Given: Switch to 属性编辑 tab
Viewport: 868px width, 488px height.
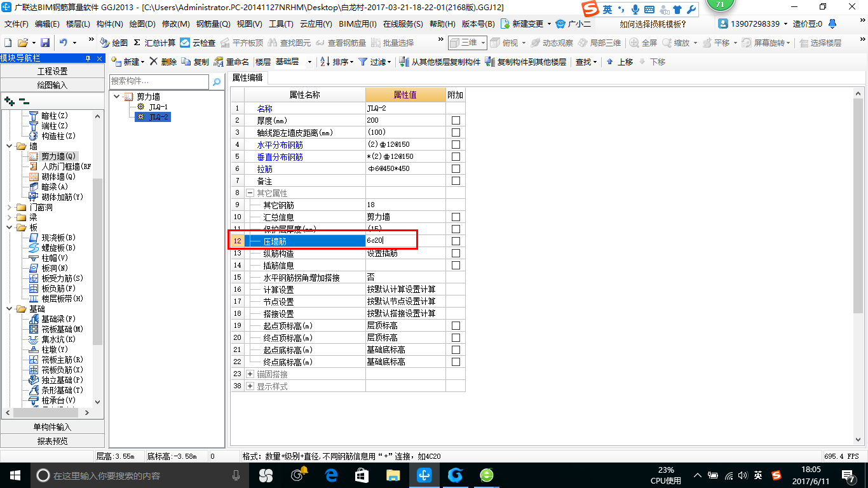Looking at the screenshot, I should tap(247, 78).
